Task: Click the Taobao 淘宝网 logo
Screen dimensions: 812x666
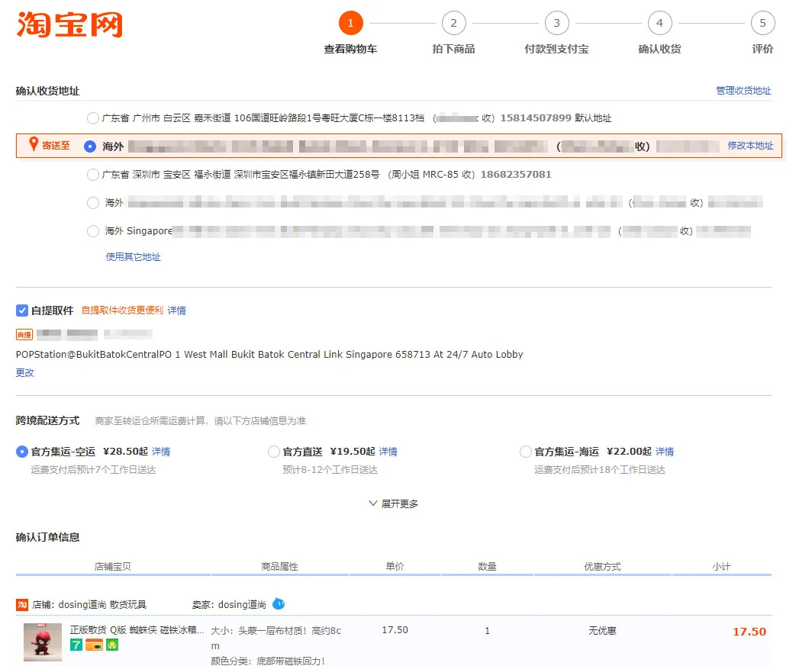Action: click(69, 25)
